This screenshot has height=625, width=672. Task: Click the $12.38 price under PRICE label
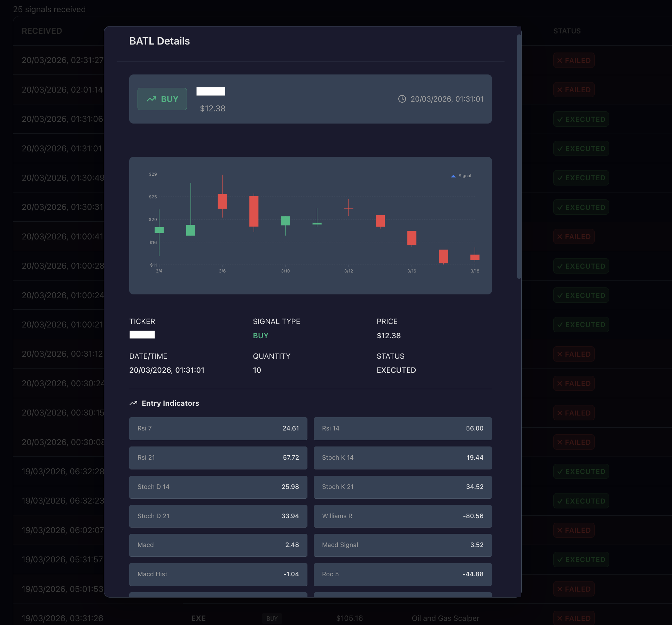pos(389,335)
